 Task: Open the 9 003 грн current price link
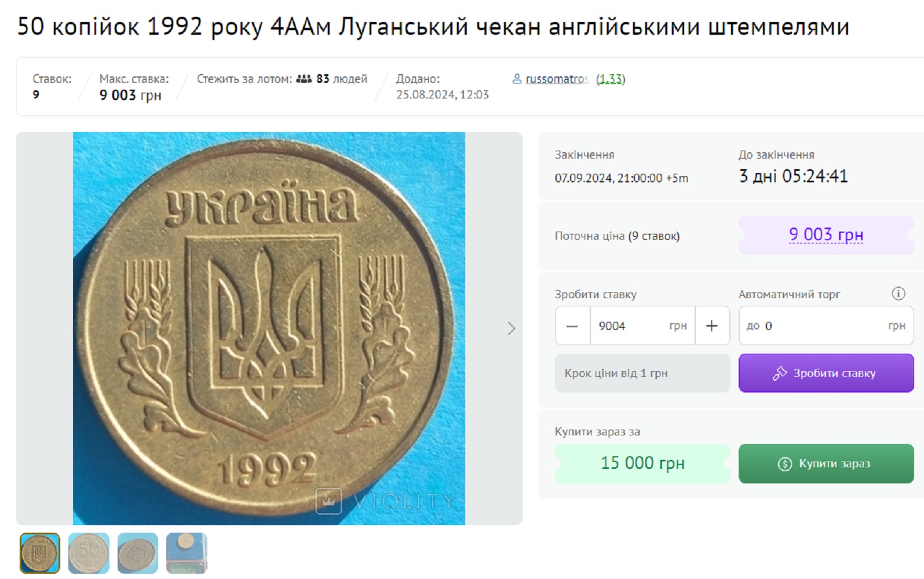tap(826, 234)
